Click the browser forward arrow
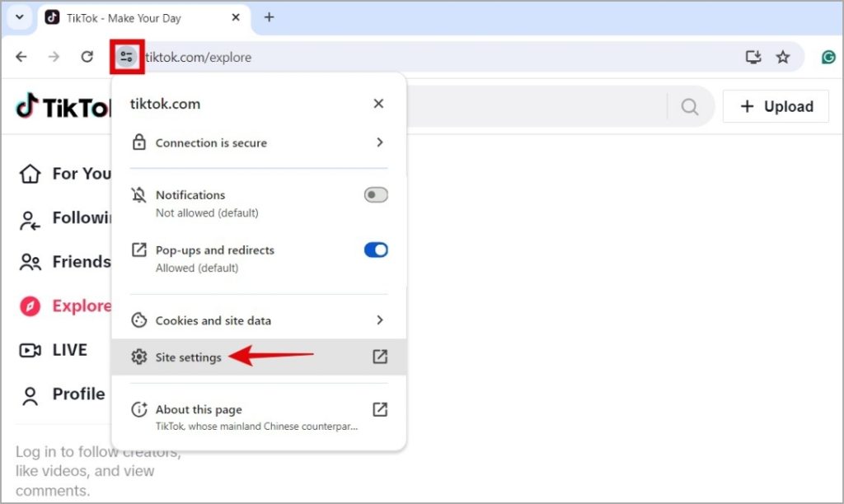Screen dimensions: 844x504 (54, 57)
